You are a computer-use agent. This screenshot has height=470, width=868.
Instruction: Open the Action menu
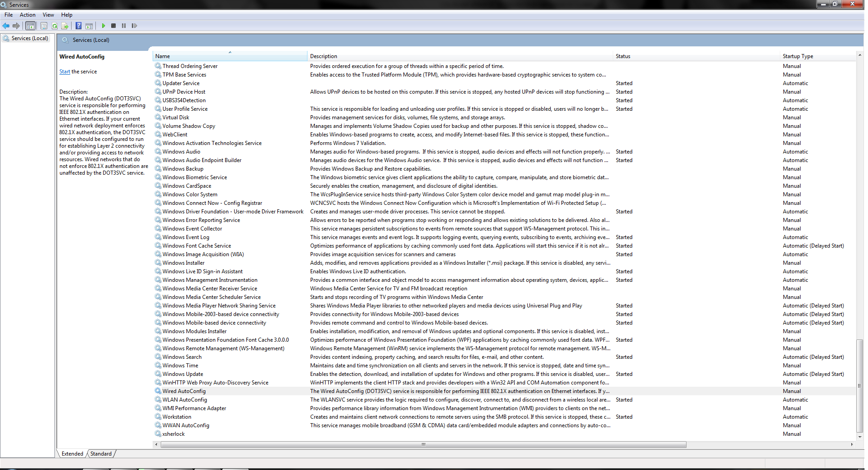point(27,15)
